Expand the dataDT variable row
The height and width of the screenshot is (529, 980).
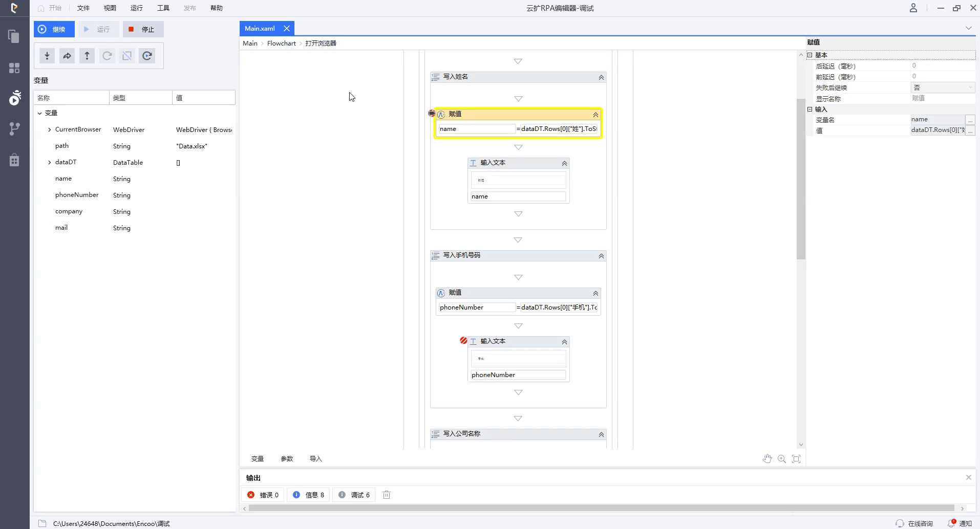(x=50, y=162)
